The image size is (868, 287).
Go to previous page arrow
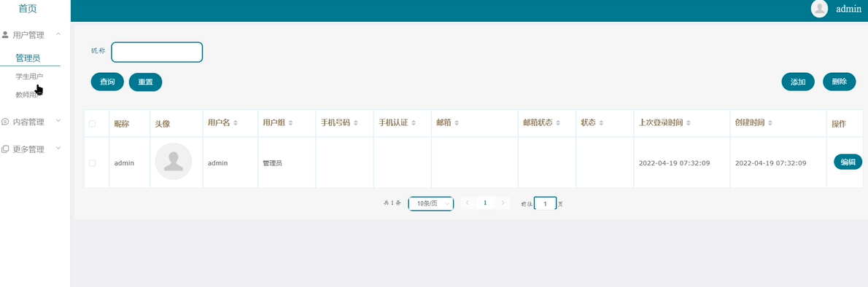point(468,203)
